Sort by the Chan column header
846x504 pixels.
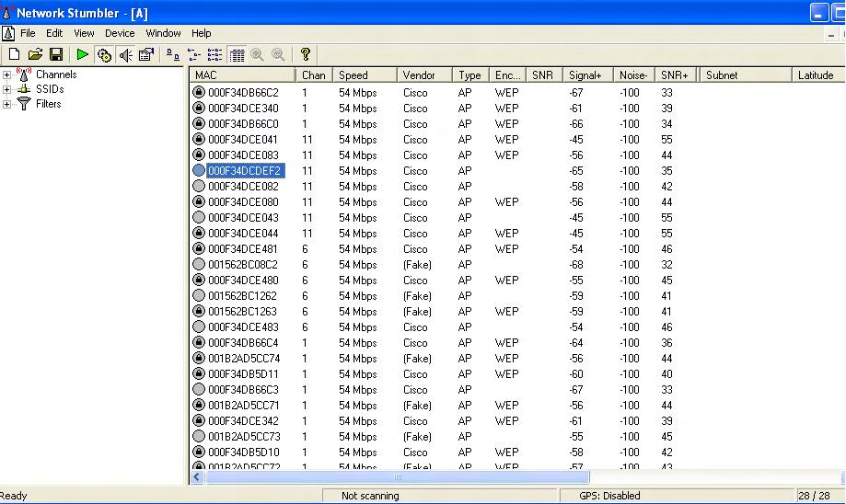tap(314, 74)
